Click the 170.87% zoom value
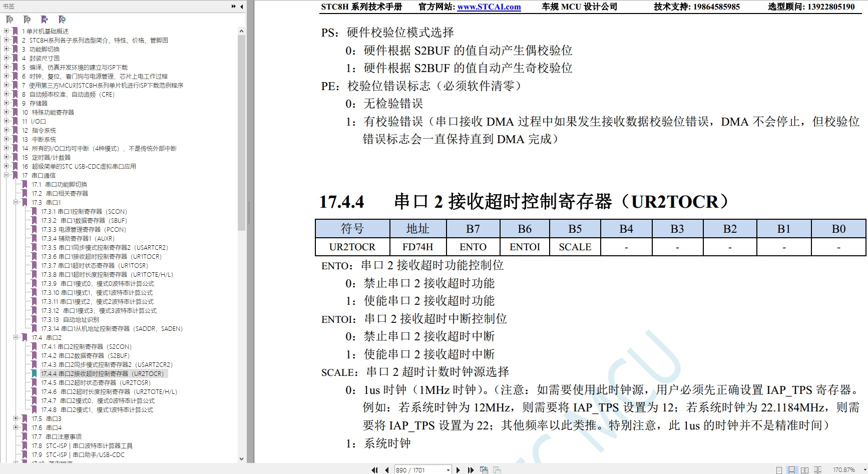 (x=844, y=470)
